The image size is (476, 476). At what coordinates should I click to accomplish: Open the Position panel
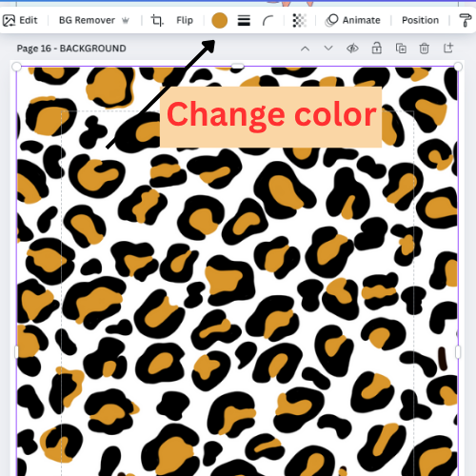(420, 20)
